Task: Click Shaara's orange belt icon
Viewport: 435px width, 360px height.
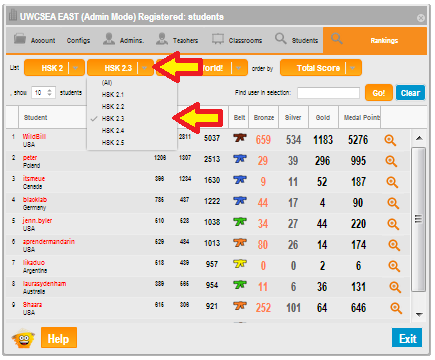Action: [x=240, y=306]
